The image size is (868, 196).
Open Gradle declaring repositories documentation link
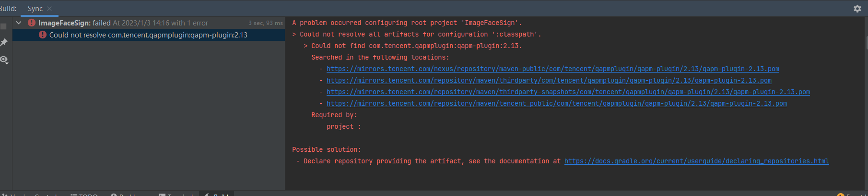pyautogui.click(x=696, y=161)
